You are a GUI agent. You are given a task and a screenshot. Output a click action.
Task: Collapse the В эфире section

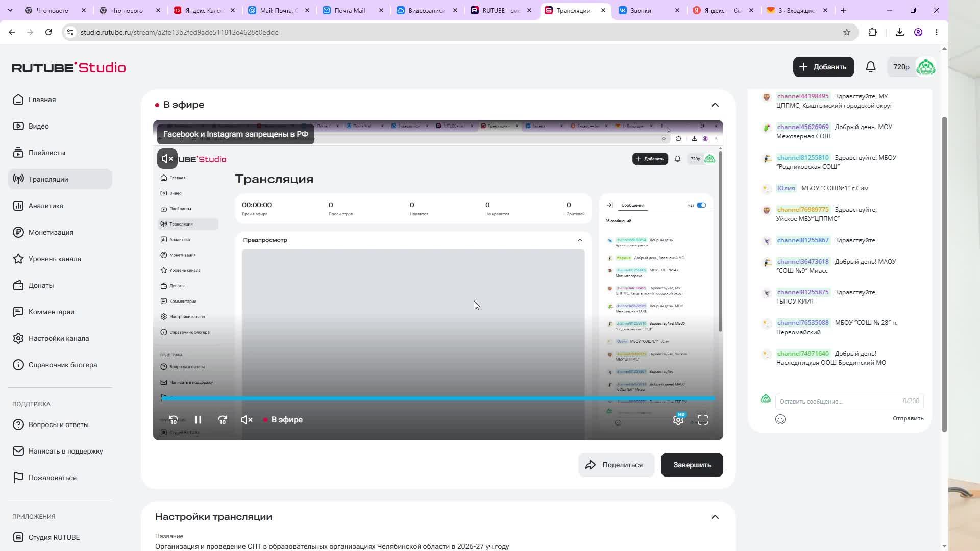coord(715,105)
